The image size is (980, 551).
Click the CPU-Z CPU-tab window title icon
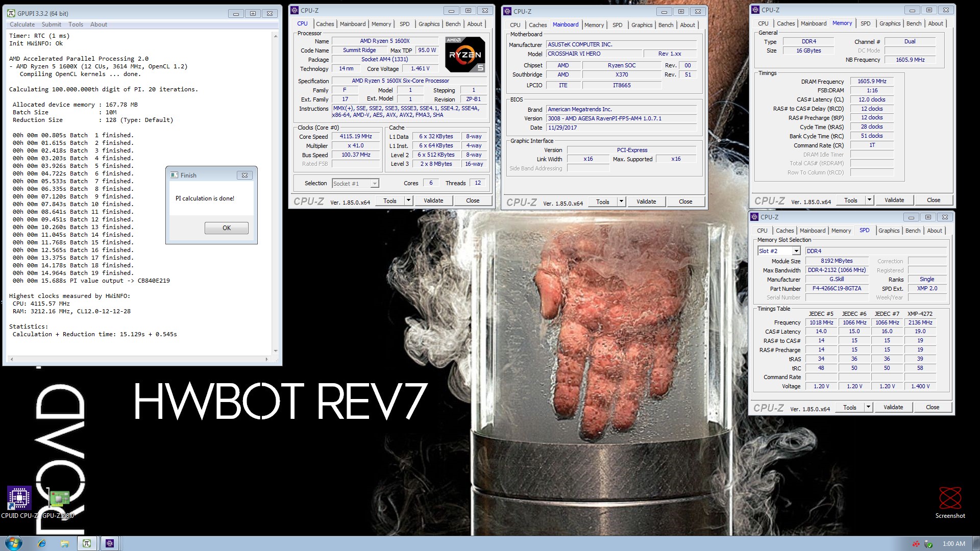295,10
